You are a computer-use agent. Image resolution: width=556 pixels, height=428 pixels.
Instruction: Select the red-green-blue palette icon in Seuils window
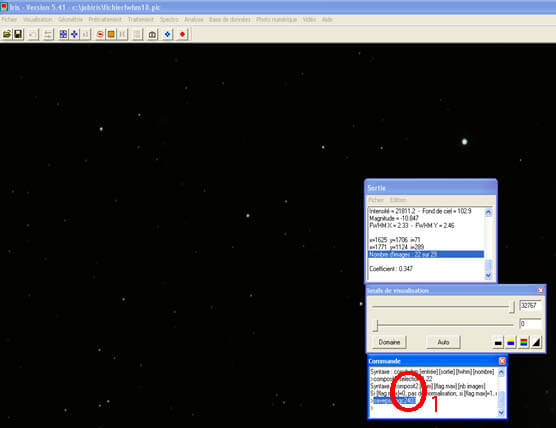pyautogui.click(x=524, y=343)
